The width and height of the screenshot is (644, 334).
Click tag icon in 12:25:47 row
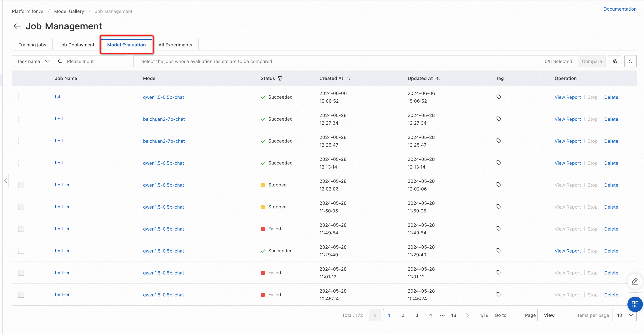[499, 141]
